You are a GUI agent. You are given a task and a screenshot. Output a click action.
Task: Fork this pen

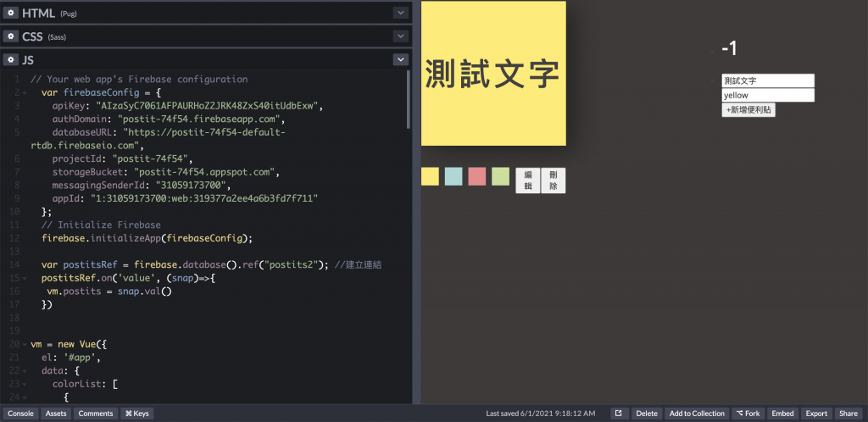point(748,414)
